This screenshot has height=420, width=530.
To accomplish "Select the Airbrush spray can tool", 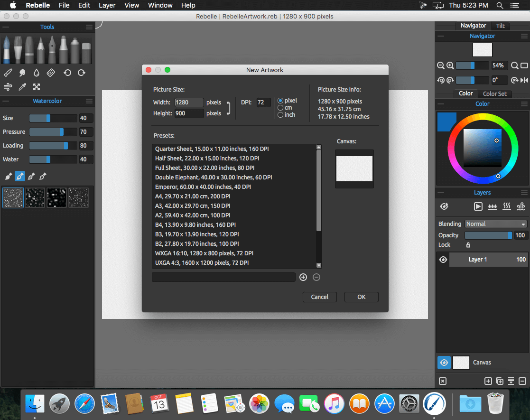I will [74, 49].
